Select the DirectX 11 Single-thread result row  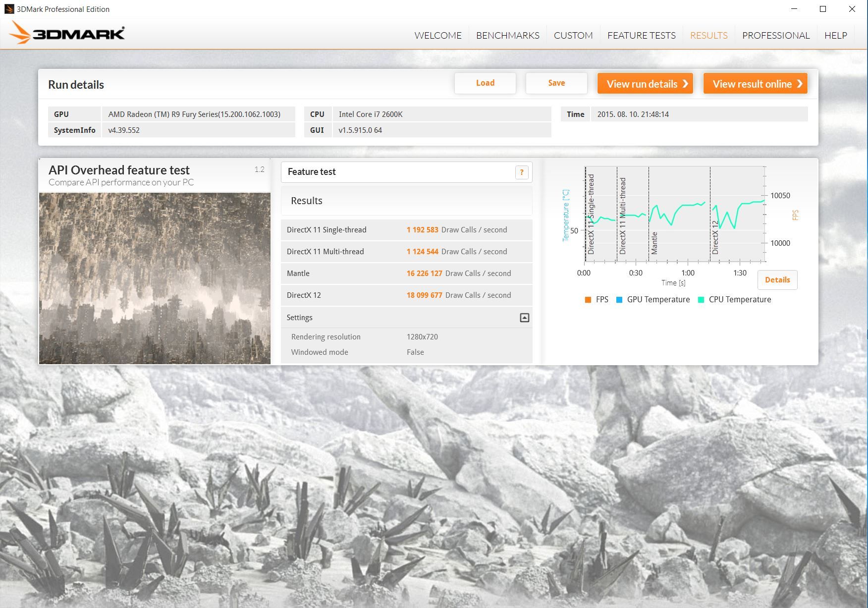(x=406, y=230)
